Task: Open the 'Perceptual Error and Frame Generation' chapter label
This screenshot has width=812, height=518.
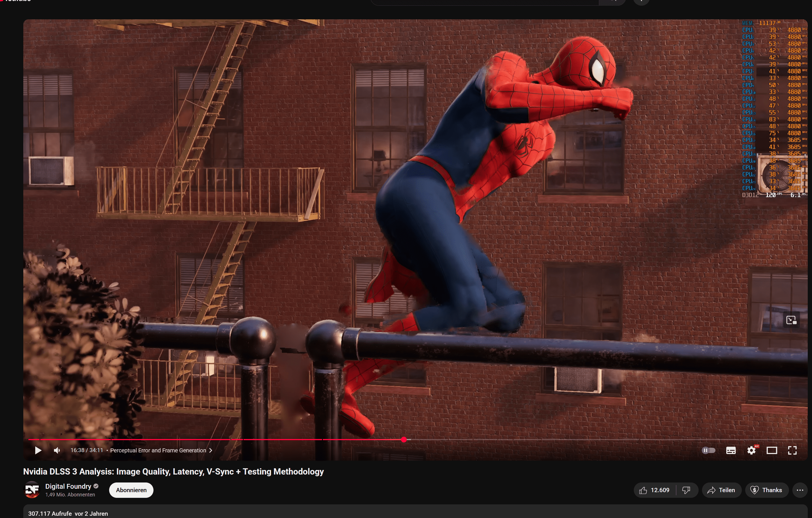Action: [158, 450]
